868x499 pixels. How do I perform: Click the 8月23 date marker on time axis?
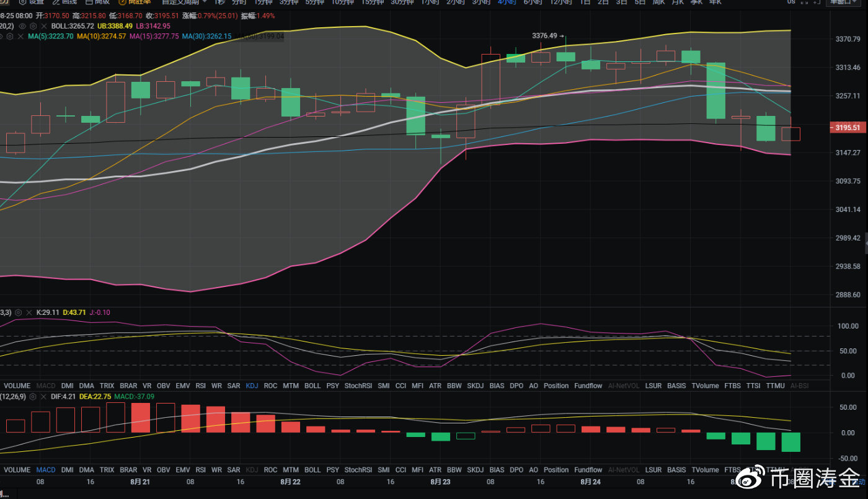point(440,482)
